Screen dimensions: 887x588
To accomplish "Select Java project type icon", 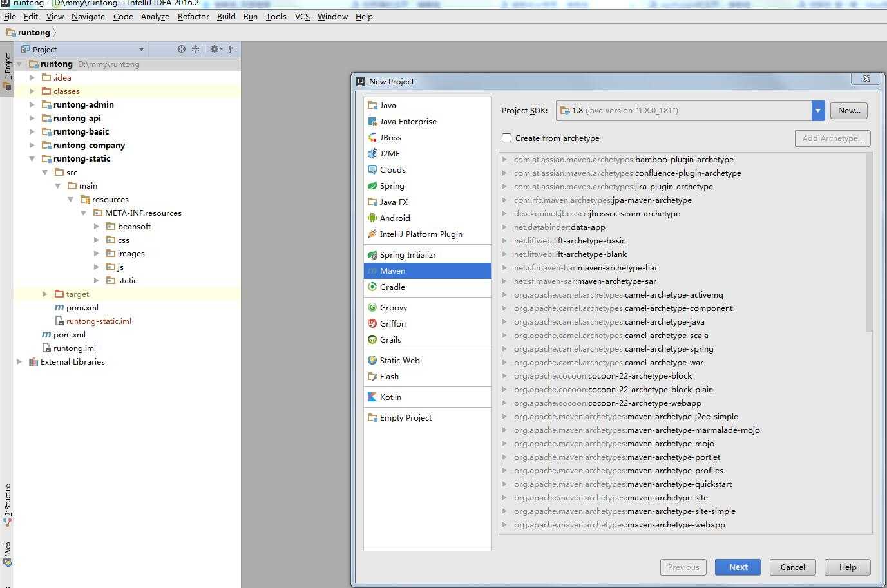I will coord(372,105).
